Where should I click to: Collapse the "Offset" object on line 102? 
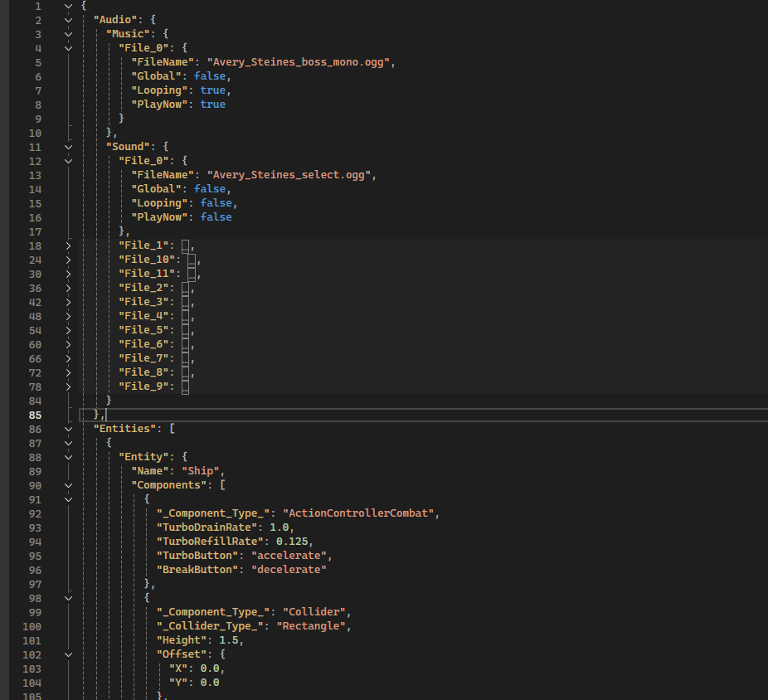click(68, 654)
